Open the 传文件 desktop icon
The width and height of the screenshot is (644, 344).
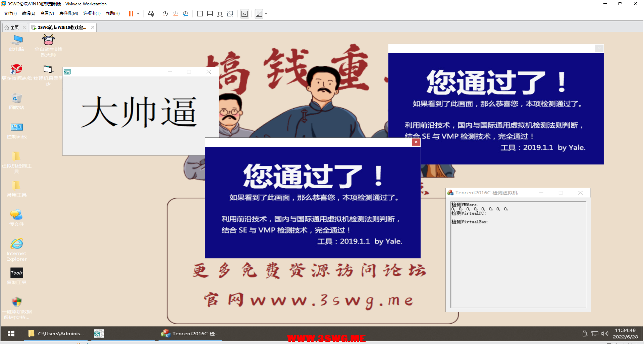point(16,218)
